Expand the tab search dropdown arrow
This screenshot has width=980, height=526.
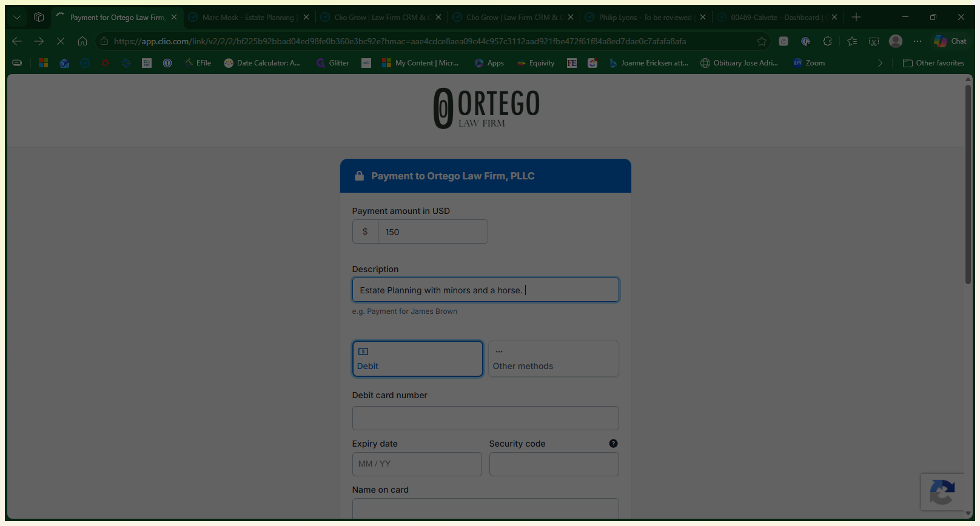17,18
